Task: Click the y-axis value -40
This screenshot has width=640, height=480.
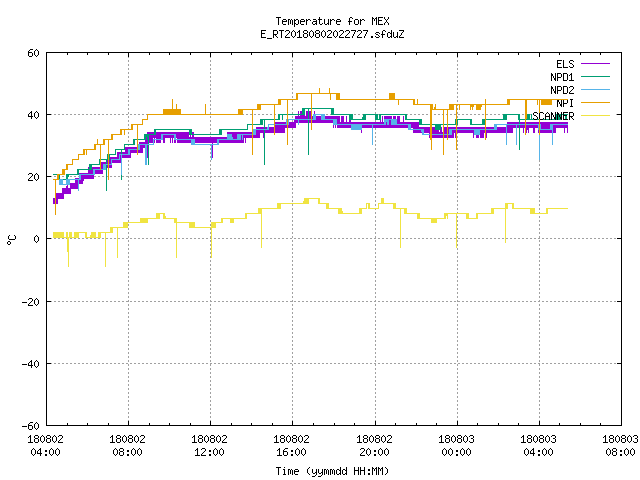Action: (31, 364)
